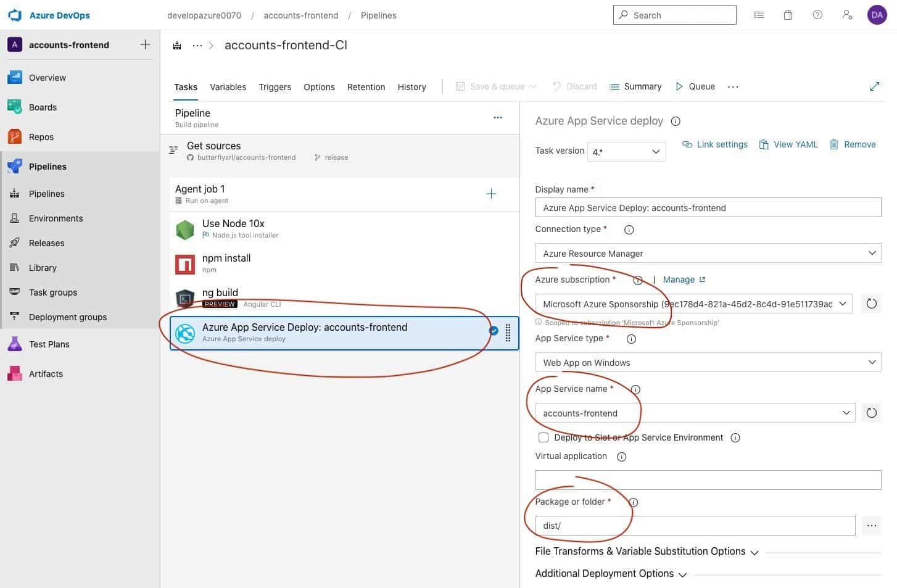The image size is (897, 588).
Task: Select the npm install task
Action: (344, 263)
